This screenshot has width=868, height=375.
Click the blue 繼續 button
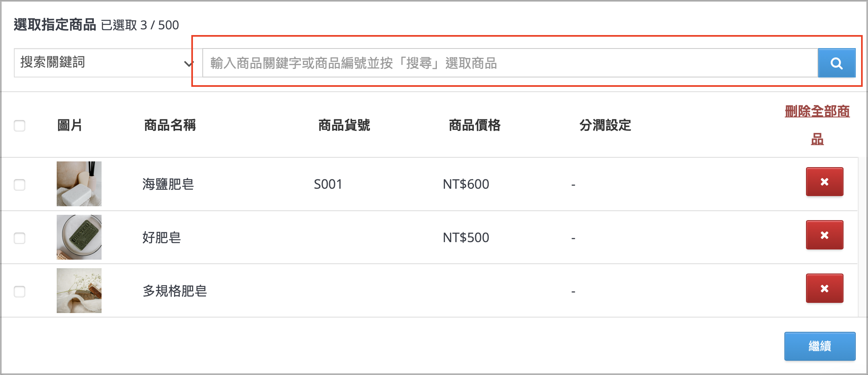point(820,346)
